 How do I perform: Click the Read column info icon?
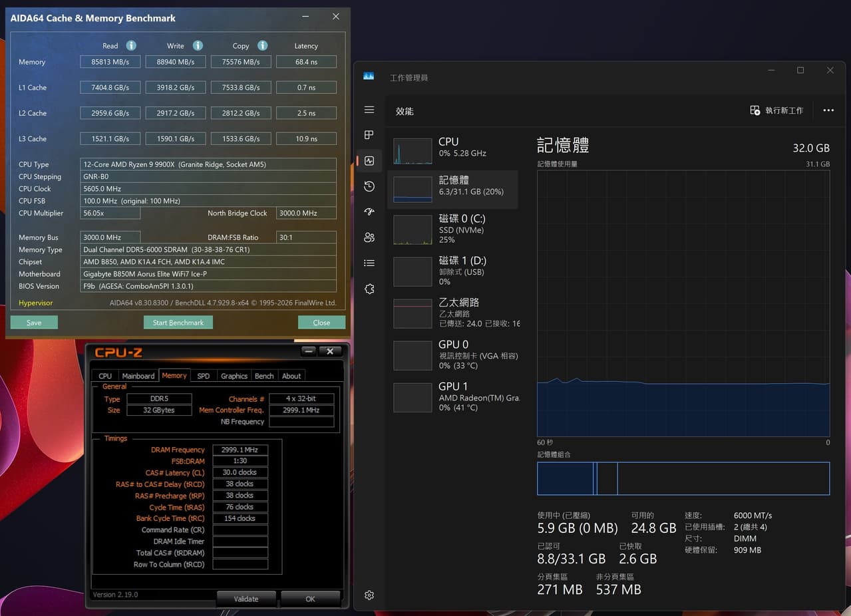131,45
